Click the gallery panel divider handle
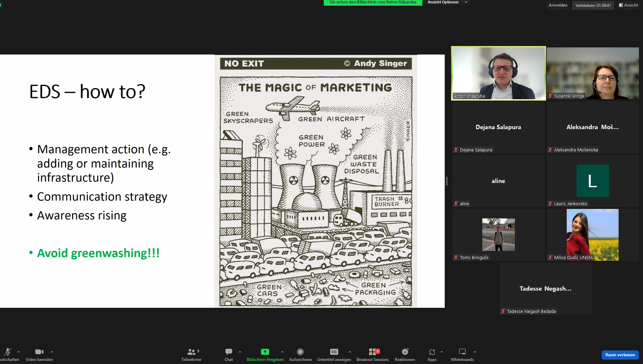The width and height of the screenshot is (643, 364). coord(447,181)
